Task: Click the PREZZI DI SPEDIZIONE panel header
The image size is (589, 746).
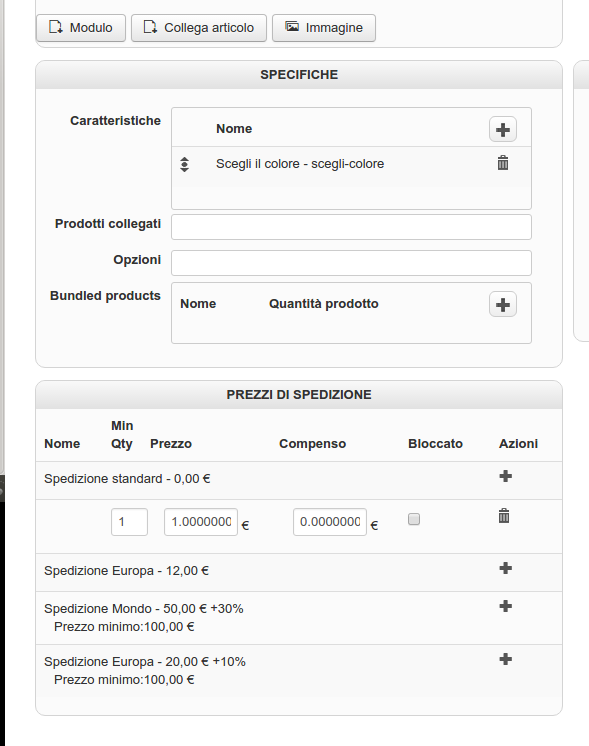Action: coord(299,395)
